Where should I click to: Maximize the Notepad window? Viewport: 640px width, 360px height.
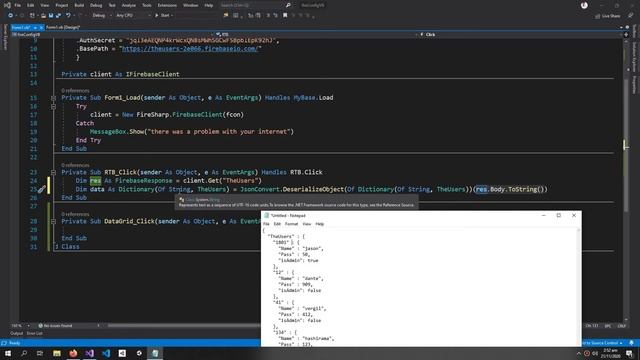(559, 215)
